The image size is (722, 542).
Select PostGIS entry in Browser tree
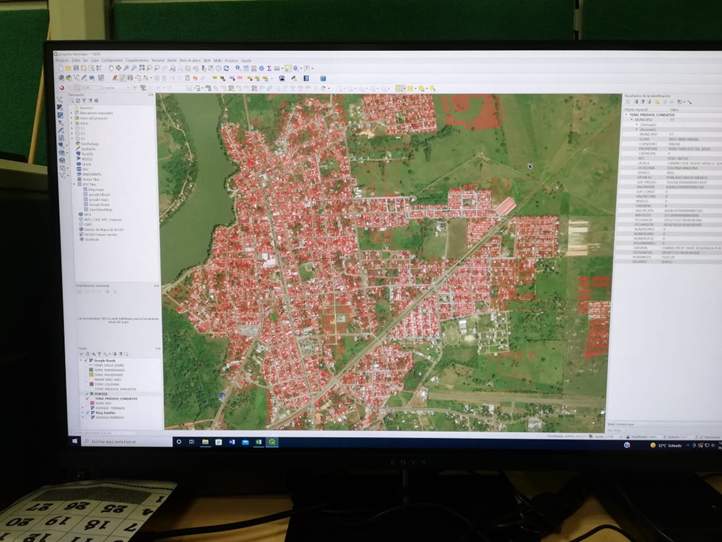pos(85,154)
